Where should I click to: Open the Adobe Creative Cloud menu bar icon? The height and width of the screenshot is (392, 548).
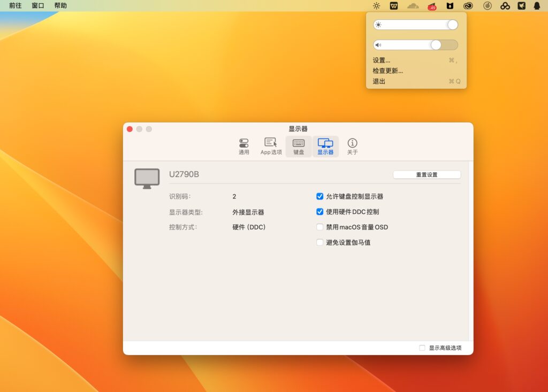point(467,6)
